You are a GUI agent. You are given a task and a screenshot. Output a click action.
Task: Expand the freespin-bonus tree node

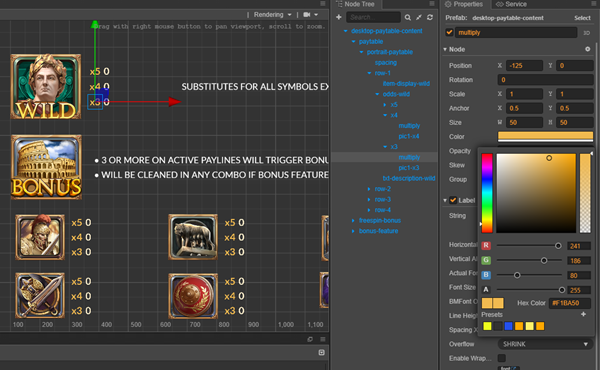[353, 220]
